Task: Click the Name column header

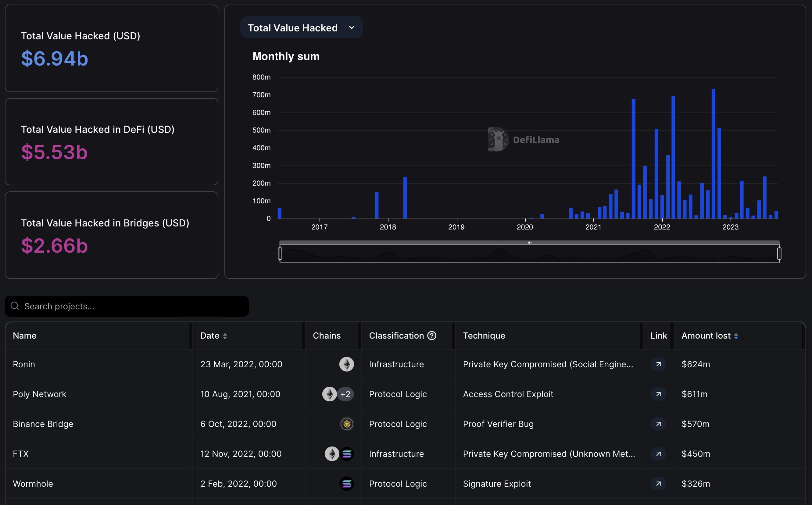Action: (x=24, y=336)
